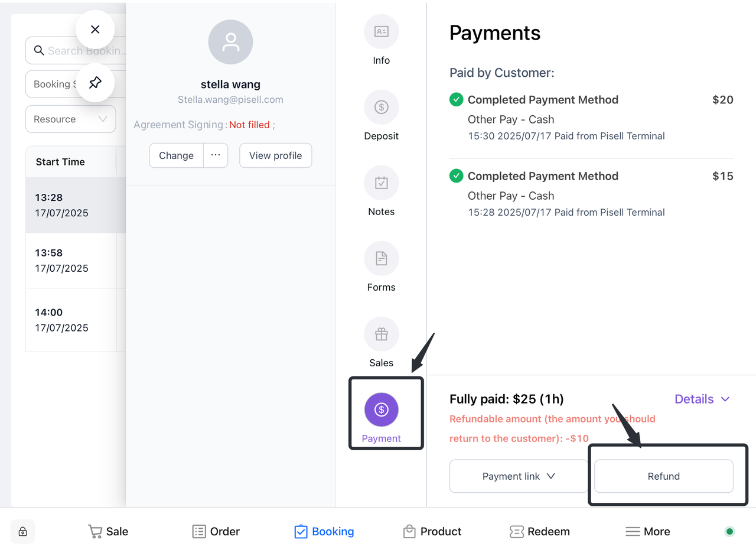Open the Sales gift icon

tap(381, 334)
